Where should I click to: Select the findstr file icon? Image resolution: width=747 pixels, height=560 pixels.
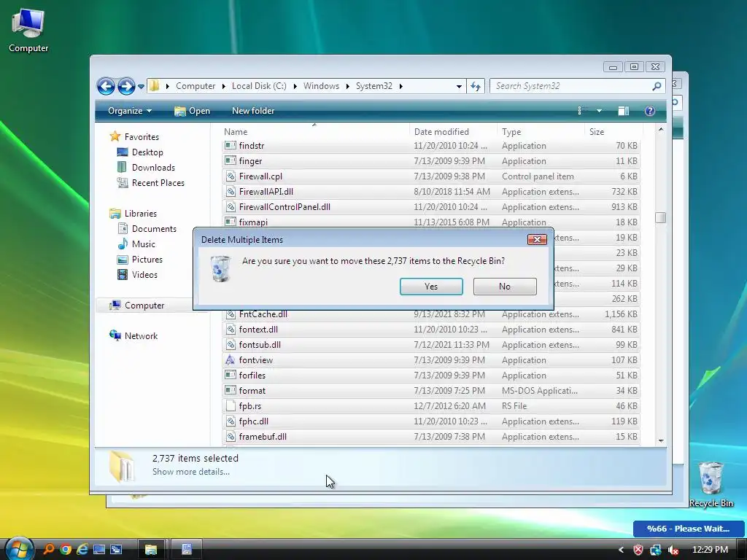(x=231, y=145)
